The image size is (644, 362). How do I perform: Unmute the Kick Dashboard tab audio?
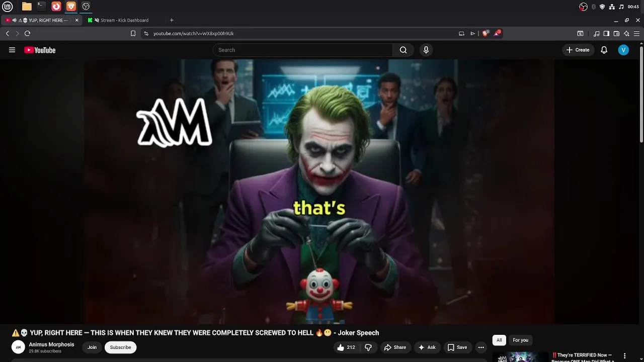point(97,20)
